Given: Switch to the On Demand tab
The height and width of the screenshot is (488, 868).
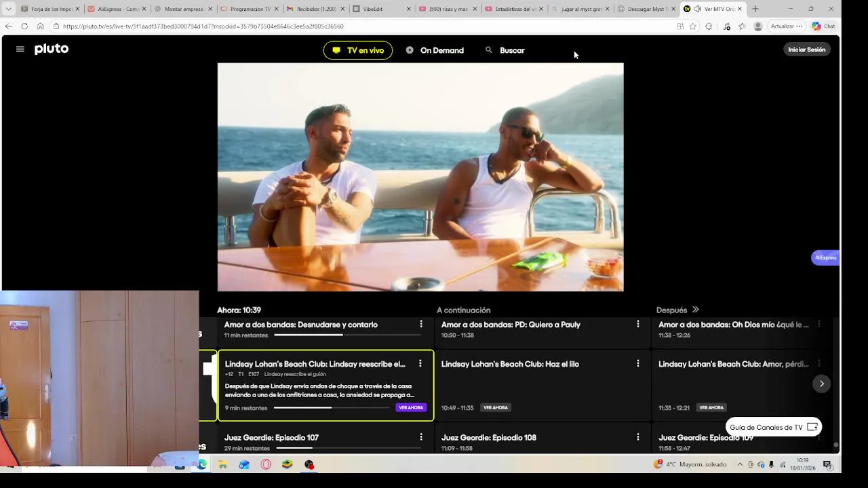Looking at the screenshot, I should tap(435, 50).
